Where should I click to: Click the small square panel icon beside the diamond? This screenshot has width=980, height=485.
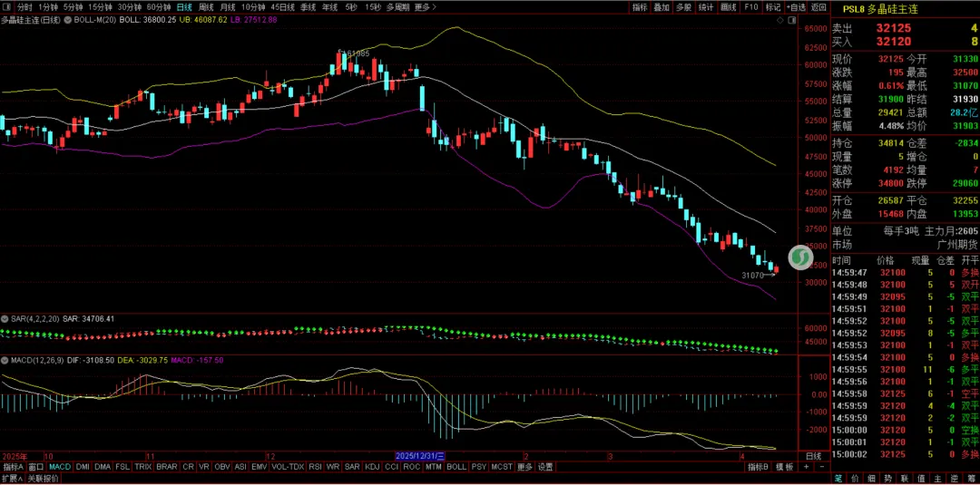[x=791, y=20]
